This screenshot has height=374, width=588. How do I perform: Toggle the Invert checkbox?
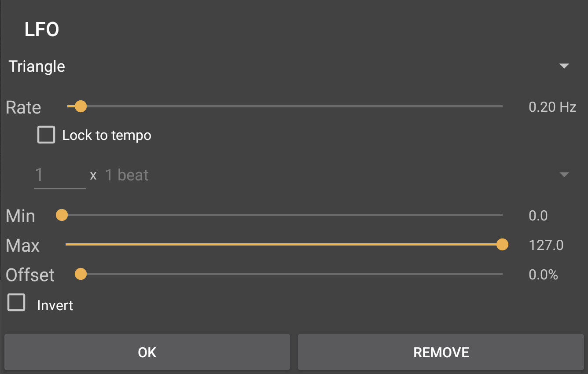[x=16, y=303]
